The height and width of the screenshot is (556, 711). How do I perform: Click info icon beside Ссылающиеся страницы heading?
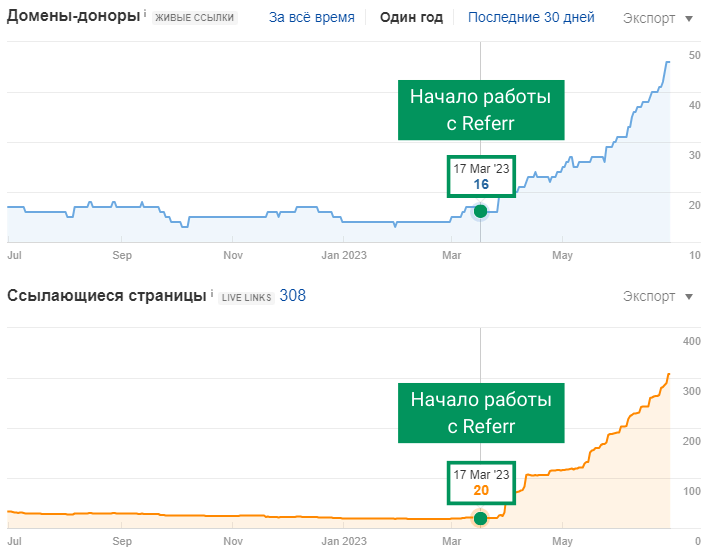(x=212, y=295)
